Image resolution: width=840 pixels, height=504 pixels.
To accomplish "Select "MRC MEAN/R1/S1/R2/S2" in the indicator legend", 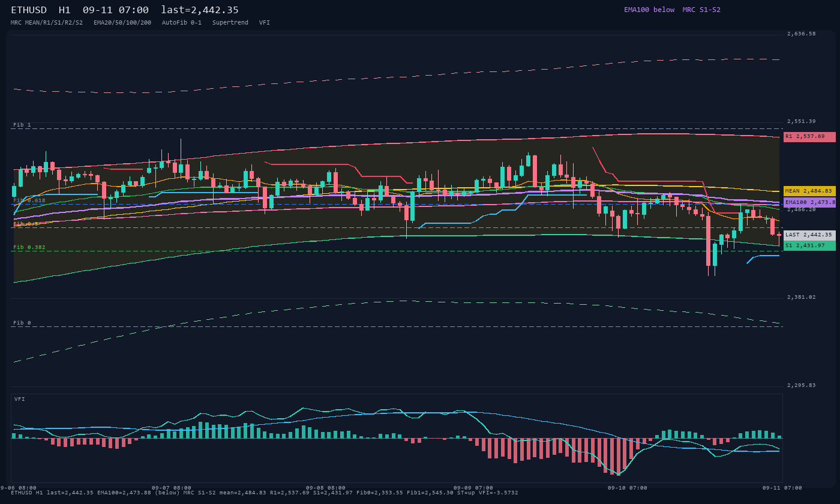I will coord(47,22).
